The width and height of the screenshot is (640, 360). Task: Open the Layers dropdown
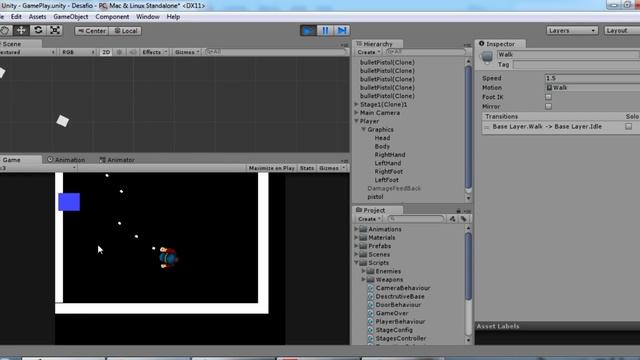[x=572, y=31]
